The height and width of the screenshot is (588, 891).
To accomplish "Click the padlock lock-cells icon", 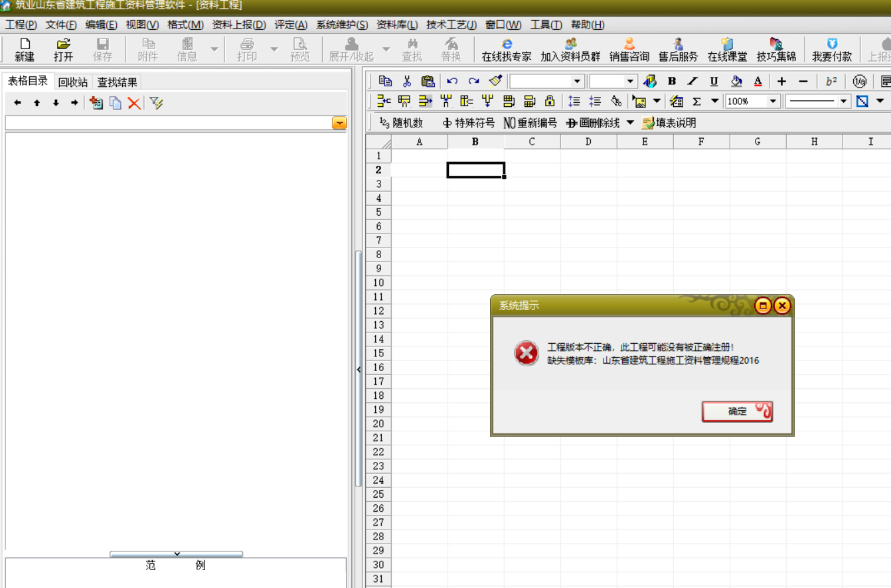I will 549,102.
